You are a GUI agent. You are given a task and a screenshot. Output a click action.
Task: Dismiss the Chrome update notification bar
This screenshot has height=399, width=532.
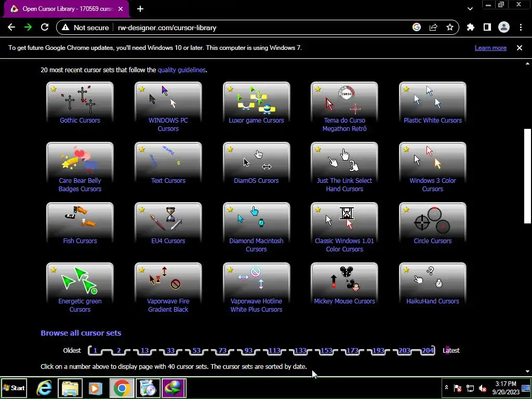coord(520,48)
